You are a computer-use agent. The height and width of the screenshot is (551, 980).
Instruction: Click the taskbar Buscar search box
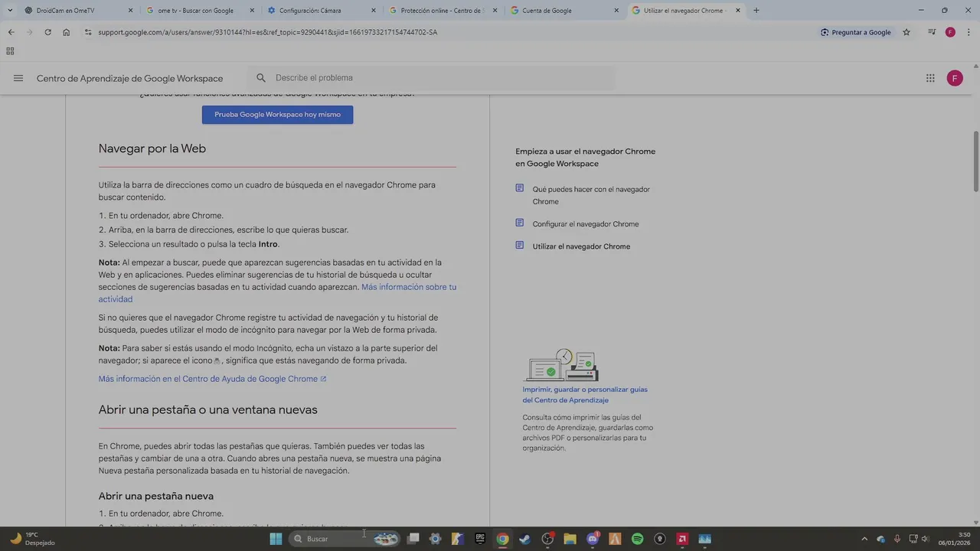(345, 539)
